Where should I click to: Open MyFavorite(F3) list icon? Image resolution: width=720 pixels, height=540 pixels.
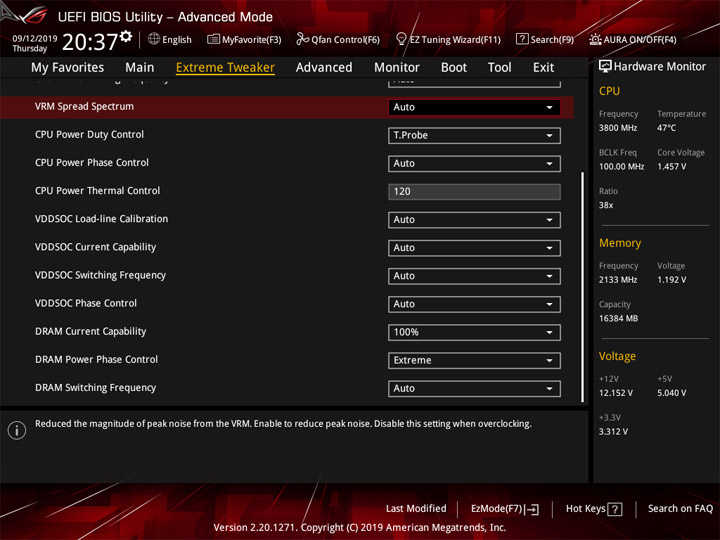coord(213,39)
